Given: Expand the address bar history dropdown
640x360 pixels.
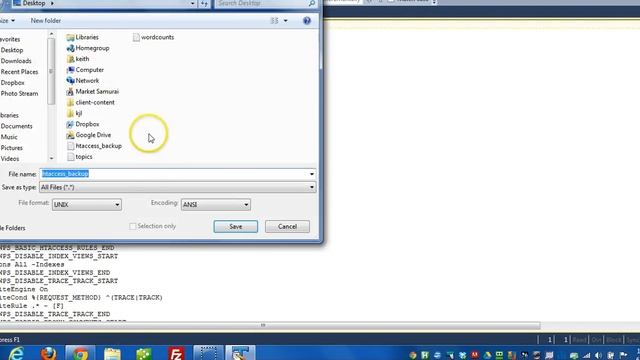Looking at the screenshot, I should [x=192, y=3].
